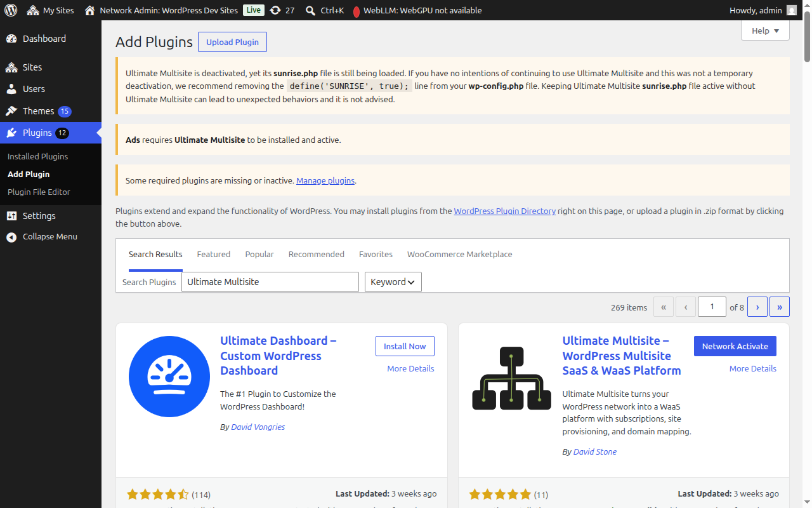The width and height of the screenshot is (812, 508).
Task: Jump to last page of results
Action: point(780,307)
